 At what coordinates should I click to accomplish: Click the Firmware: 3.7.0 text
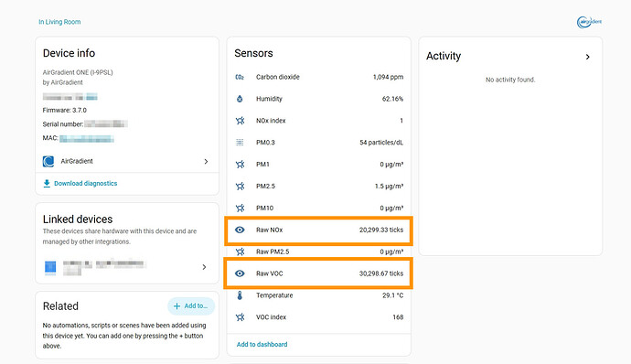[64, 110]
